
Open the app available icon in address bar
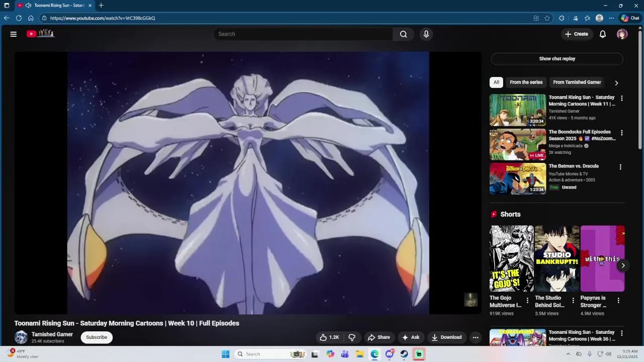coord(536,18)
